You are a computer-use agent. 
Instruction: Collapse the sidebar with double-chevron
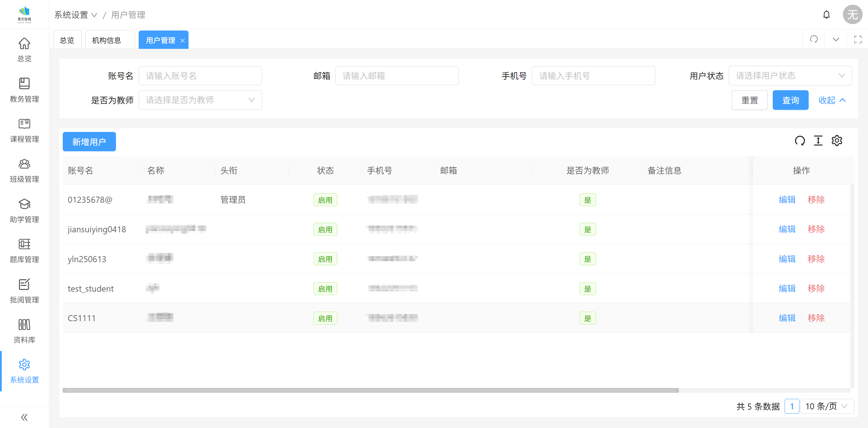coord(24,417)
